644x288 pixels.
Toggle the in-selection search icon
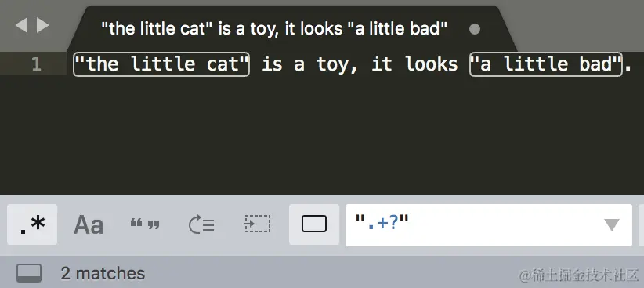coord(257,224)
